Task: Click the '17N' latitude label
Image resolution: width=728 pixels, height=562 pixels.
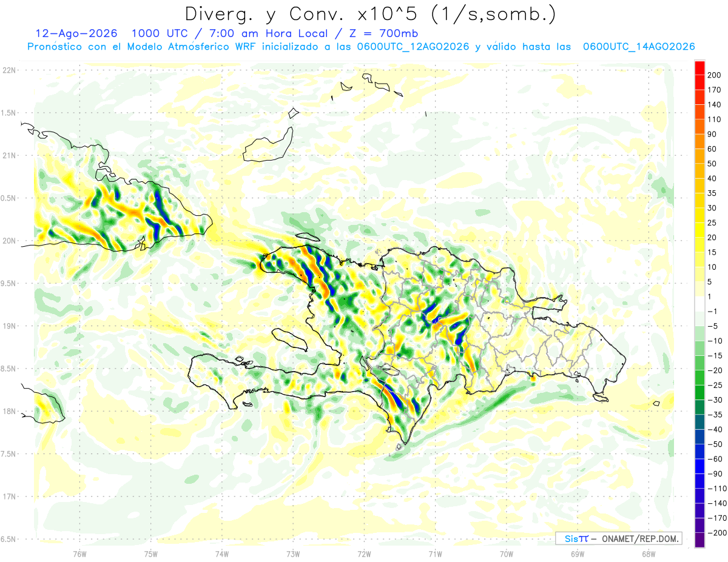Action: click(x=9, y=497)
